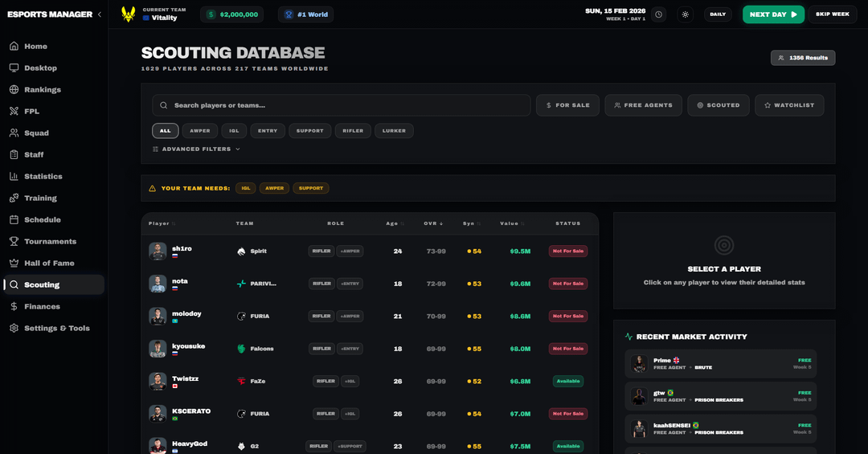
Task: Sort the table by the OVR column
Action: click(x=433, y=223)
